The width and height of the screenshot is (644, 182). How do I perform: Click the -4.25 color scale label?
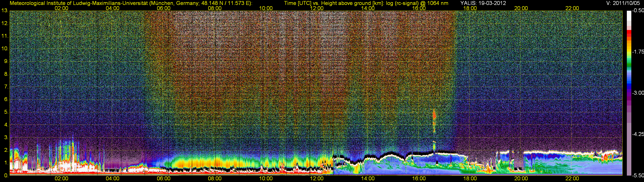pyautogui.click(x=638, y=134)
